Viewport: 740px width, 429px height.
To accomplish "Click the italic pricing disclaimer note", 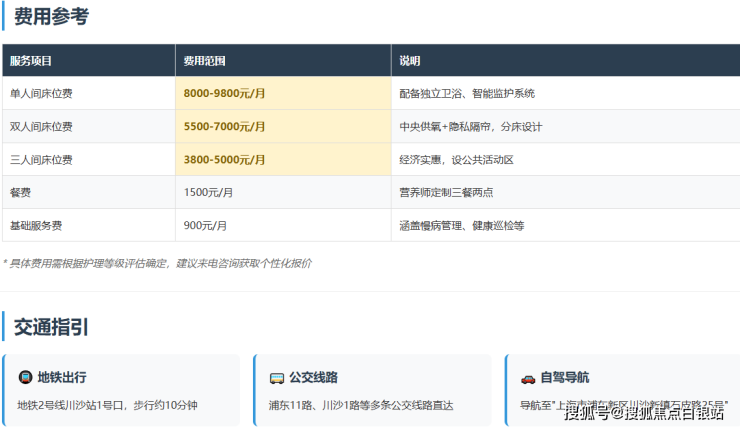I will click(157, 263).
